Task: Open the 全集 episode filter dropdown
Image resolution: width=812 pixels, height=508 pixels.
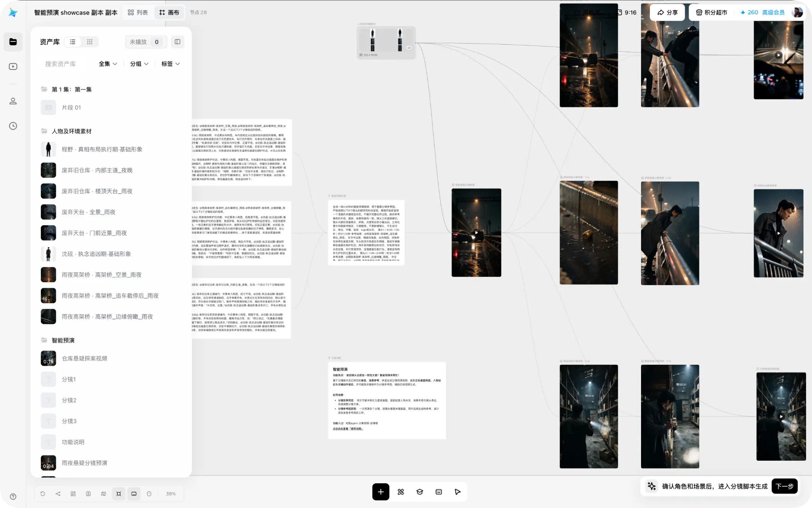Action: coord(108,64)
